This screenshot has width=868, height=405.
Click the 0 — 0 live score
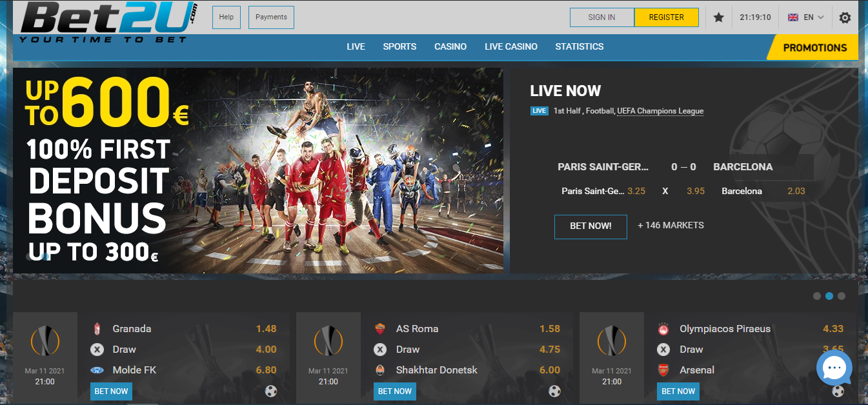tap(683, 167)
